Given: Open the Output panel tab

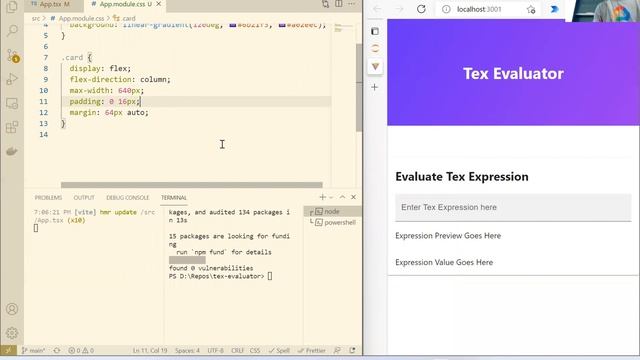Looking at the screenshot, I should click(84, 198).
